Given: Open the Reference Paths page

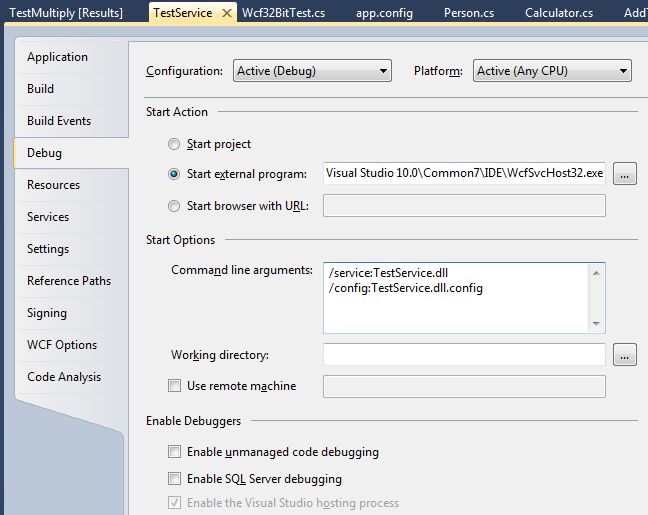Looking at the screenshot, I should (69, 281).
